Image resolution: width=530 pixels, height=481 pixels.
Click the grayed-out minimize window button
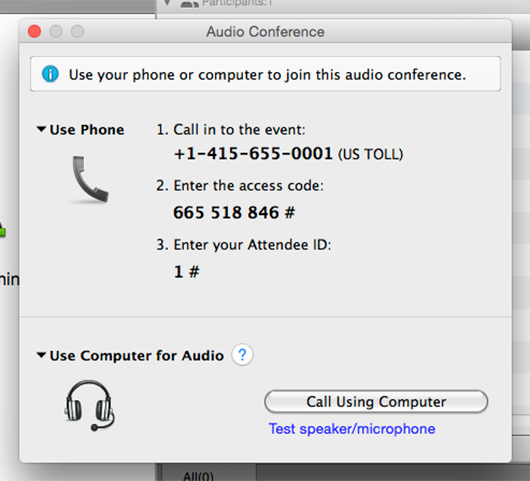(x=56, y=31)
